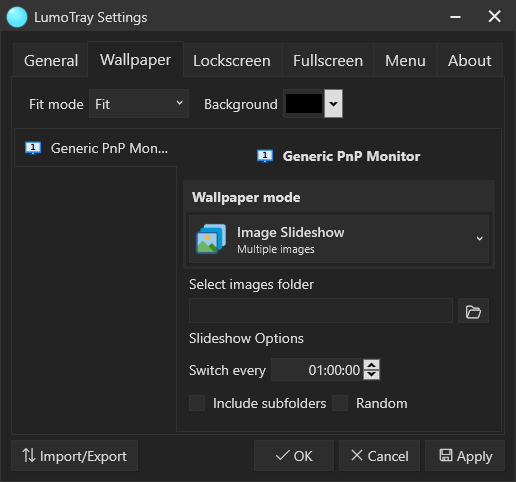Click the Switch every time field

click(317, 370)
